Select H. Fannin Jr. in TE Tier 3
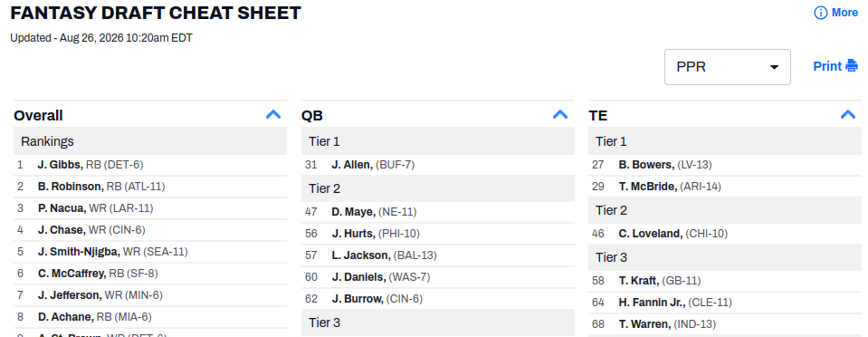The image size is (868, 337). point(652,302)
